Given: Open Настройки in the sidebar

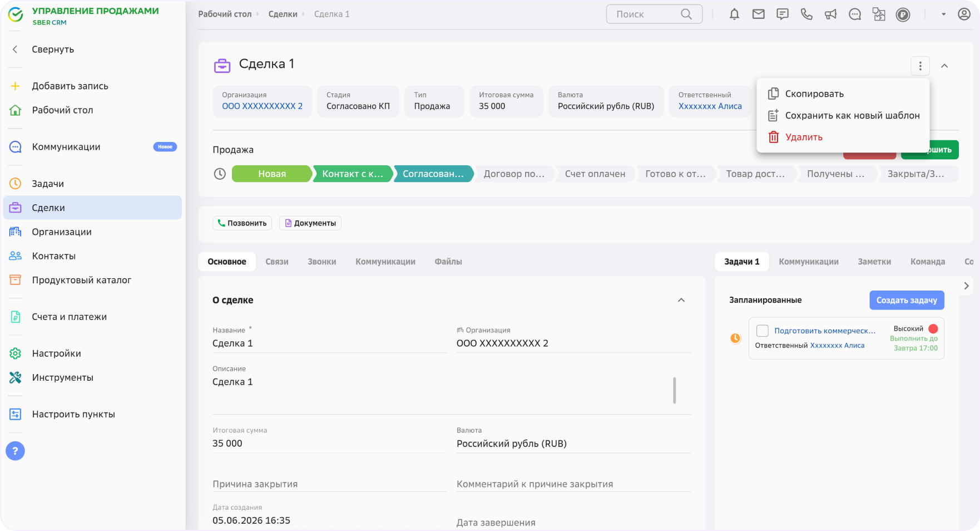Looking at the screenshot, I should click(92, 353).
